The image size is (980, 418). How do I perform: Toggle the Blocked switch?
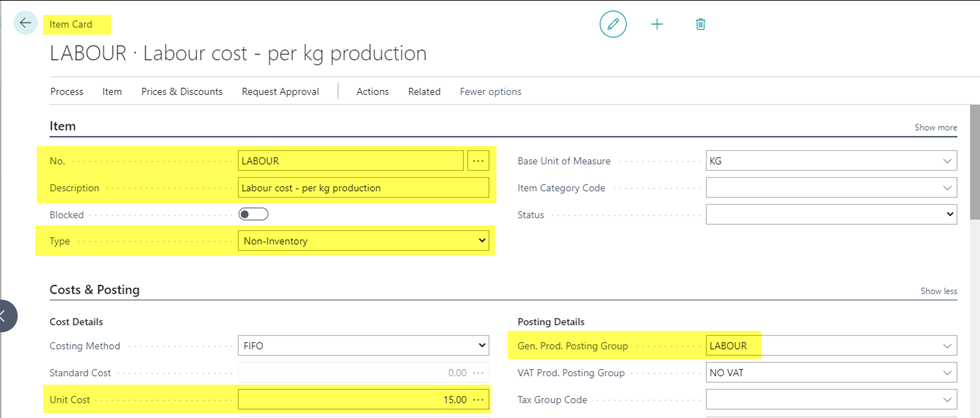point(253,214)
